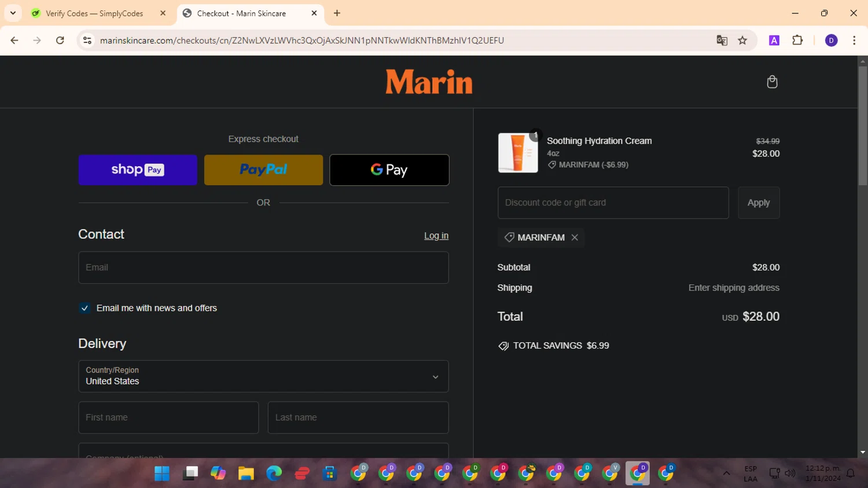Follow the Log in link
Image resolution: width=868 pixels, height=488 pixels.
pyautogui.click(x=436, y=236)
